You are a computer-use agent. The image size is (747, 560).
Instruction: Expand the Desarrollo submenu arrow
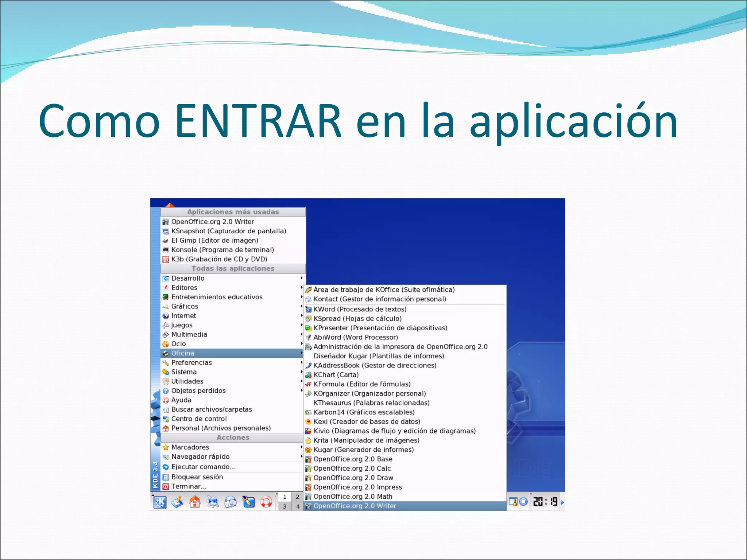pyautogui.click(x=302, y=278)
